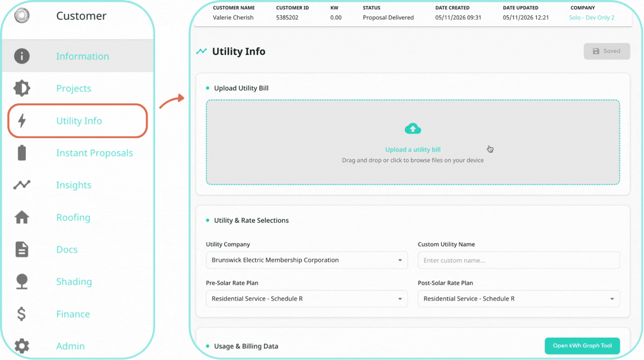This screenshot has height=360, width=644.
Task: Click the Usage & Billing Data heading
Action: [246, 346]
